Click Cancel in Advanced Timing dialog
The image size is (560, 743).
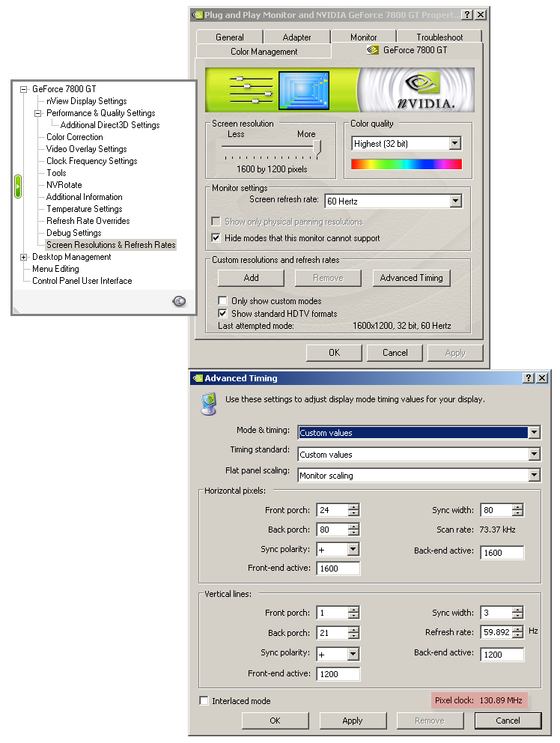point(508,721)
